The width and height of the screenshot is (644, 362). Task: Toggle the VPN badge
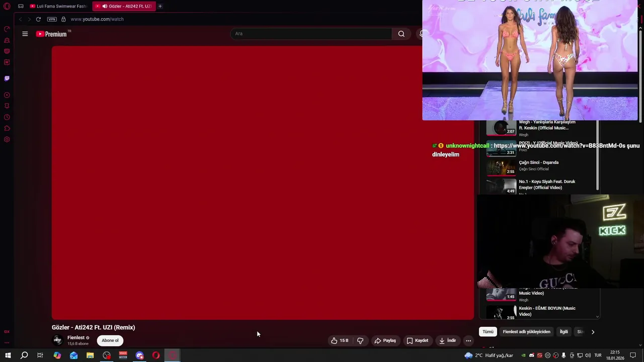(x=52, y=19)
